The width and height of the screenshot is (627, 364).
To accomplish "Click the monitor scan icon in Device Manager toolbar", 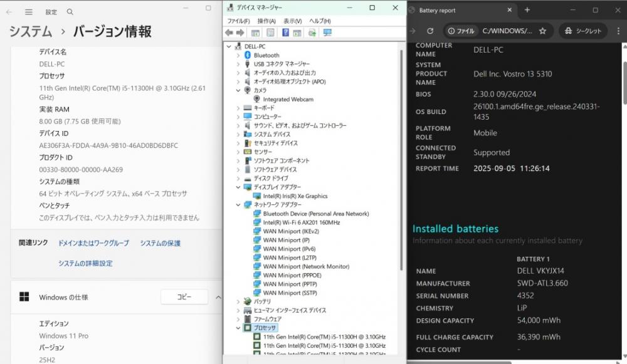I will (327, 33).
